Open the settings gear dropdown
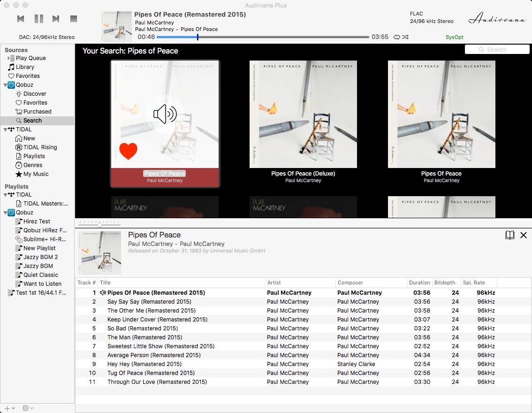The width and height of the screenshot is (532, 413). 28,408
